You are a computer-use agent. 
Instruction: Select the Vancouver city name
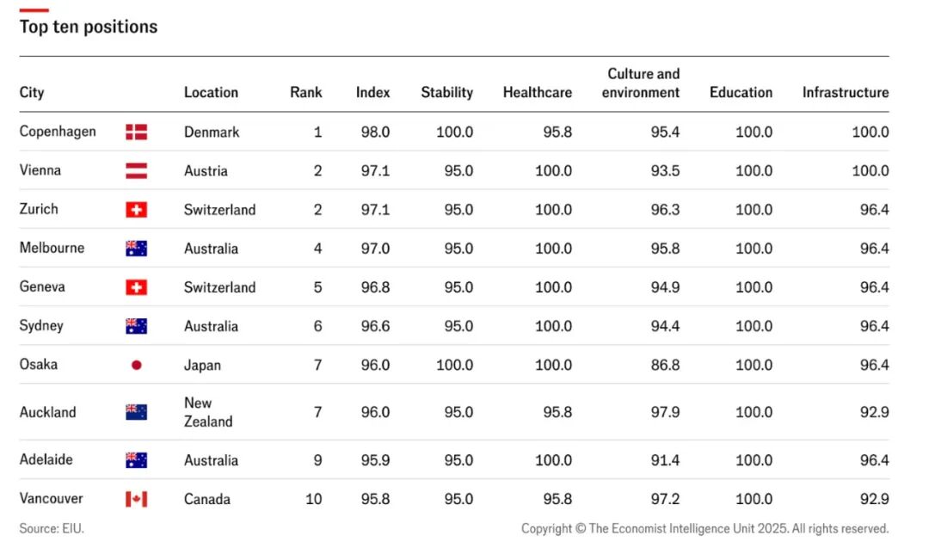click(x=51, y=498)
